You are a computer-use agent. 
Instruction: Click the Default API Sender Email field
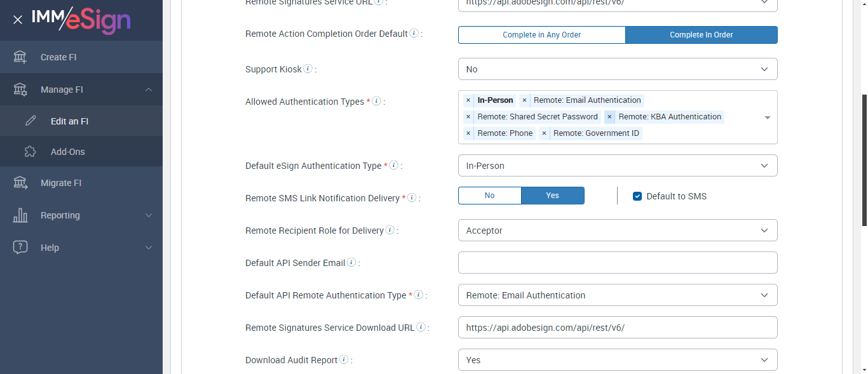tap(617, 262)
